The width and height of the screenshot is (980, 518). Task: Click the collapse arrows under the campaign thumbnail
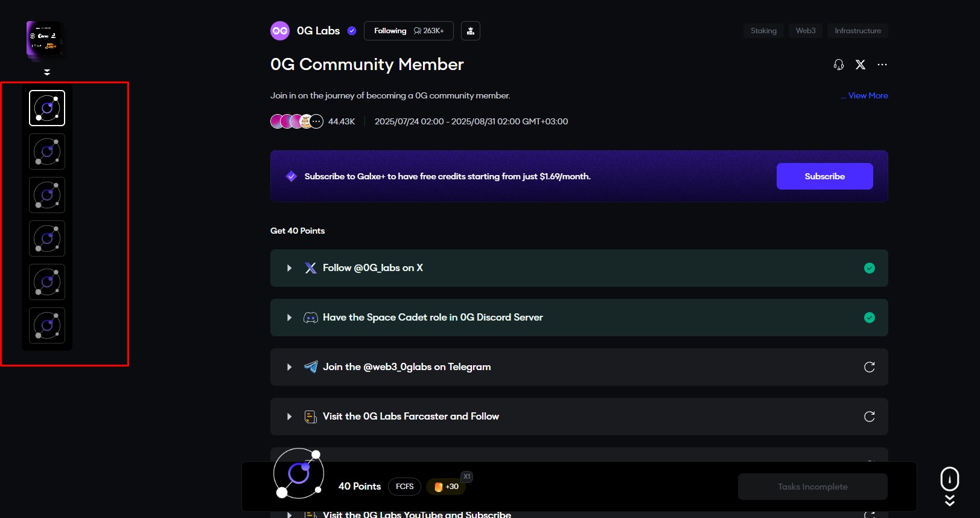[x=47, y=72]
